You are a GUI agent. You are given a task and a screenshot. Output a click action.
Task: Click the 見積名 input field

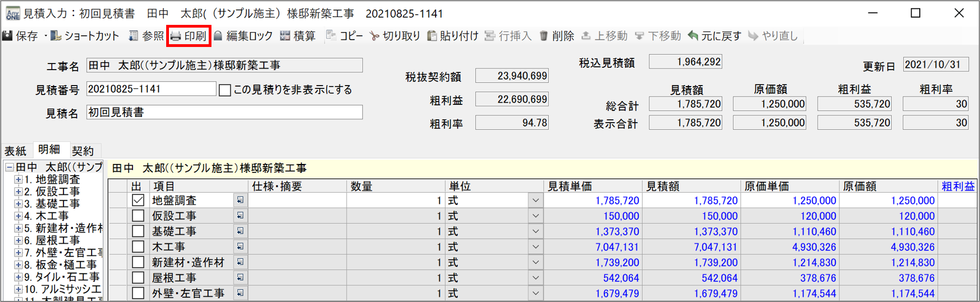pyautogui.click(x=224, y=113)
